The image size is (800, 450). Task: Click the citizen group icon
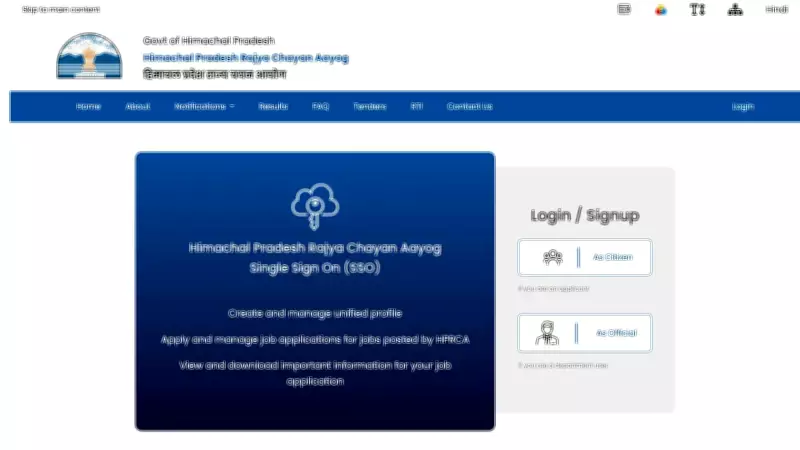point(553,257)
